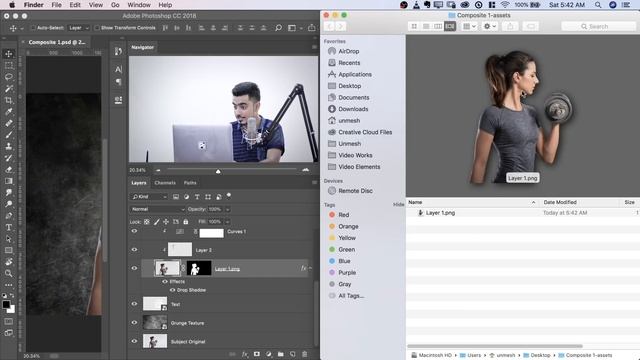Screen dimensions: 640x360
Task: Open the Window menu
Action: click(x=139, y=5)
